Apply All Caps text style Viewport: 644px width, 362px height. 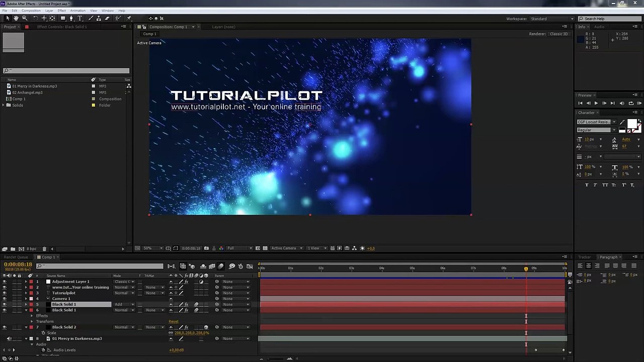[604, 185]
